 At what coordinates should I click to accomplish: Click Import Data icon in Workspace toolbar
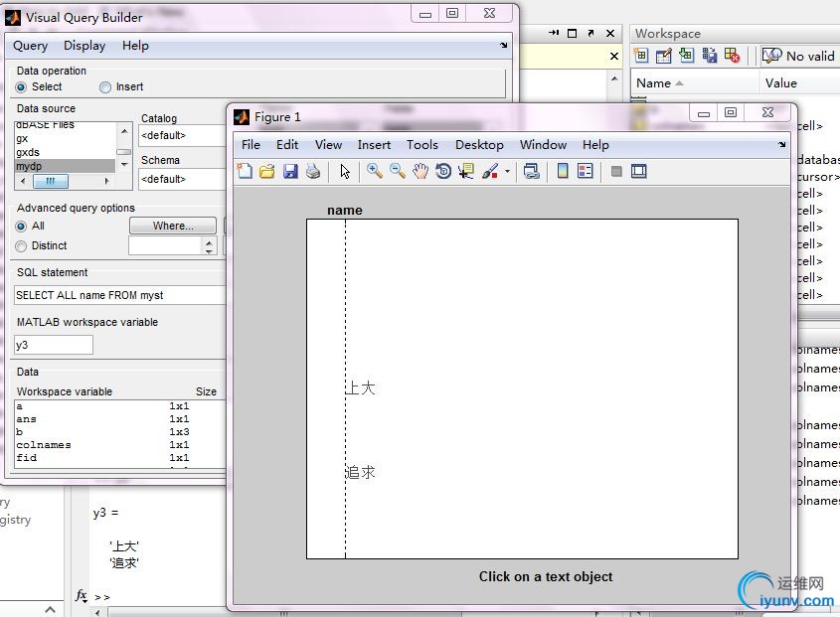(687, 56)
